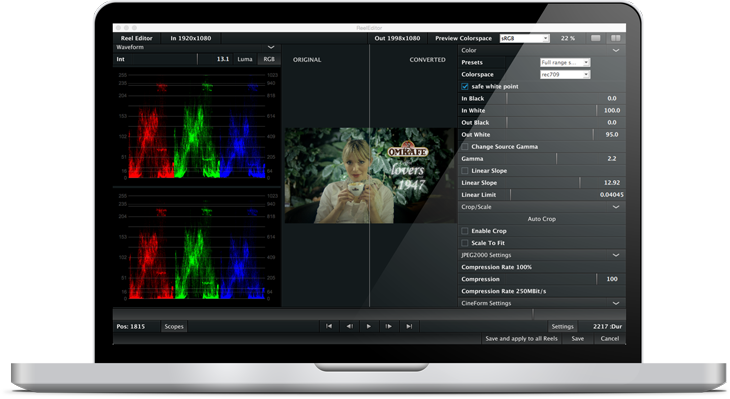Viewport: 730px width, 399px height.
Task: Toggle safe white point checkbox
Action: point(465,87)
